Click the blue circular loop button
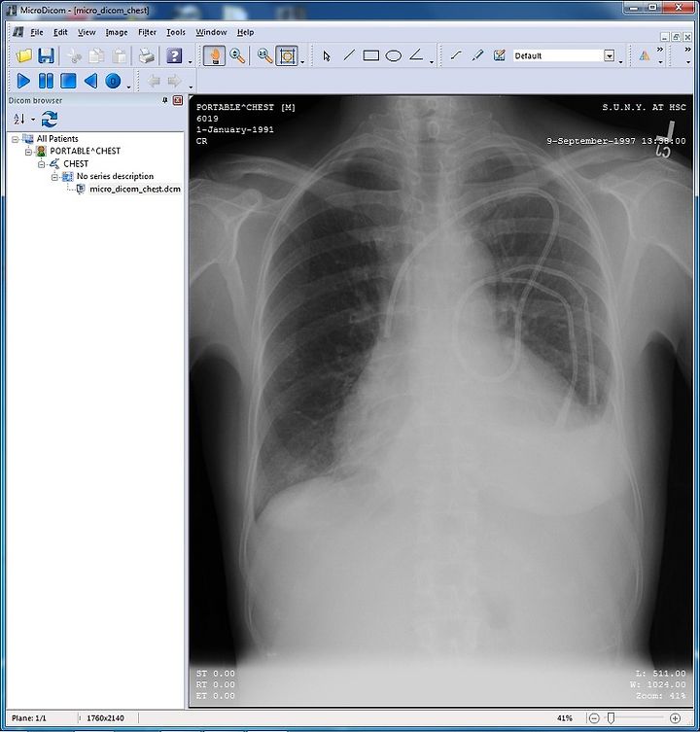The width and height of the screenshot is (700, 732). point(113,82)
